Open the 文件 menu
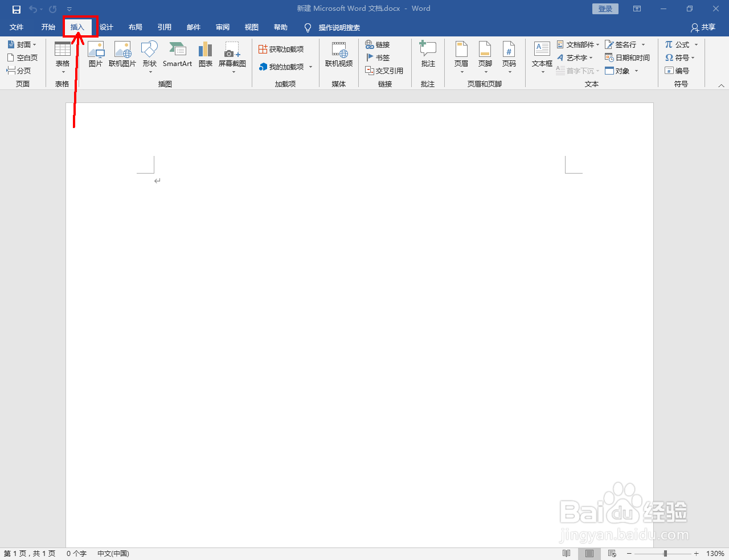This screenshot has width=729, height=560. (x=17, y=27)
